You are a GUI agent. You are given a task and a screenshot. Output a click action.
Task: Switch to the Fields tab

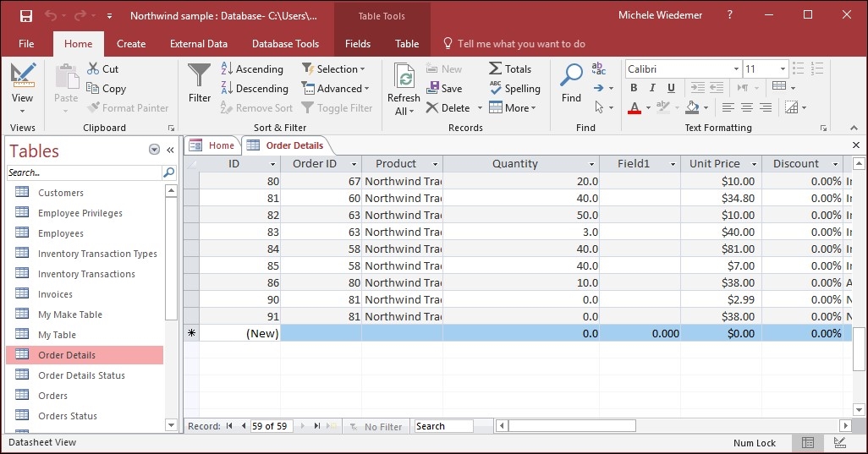(x=358, y=44)
